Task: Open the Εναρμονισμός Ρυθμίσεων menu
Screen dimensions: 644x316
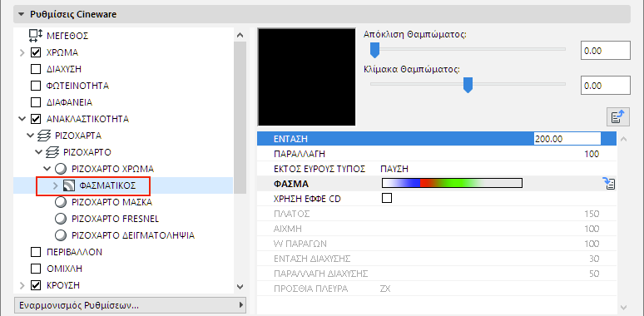Action: click(x=130, y=305)
